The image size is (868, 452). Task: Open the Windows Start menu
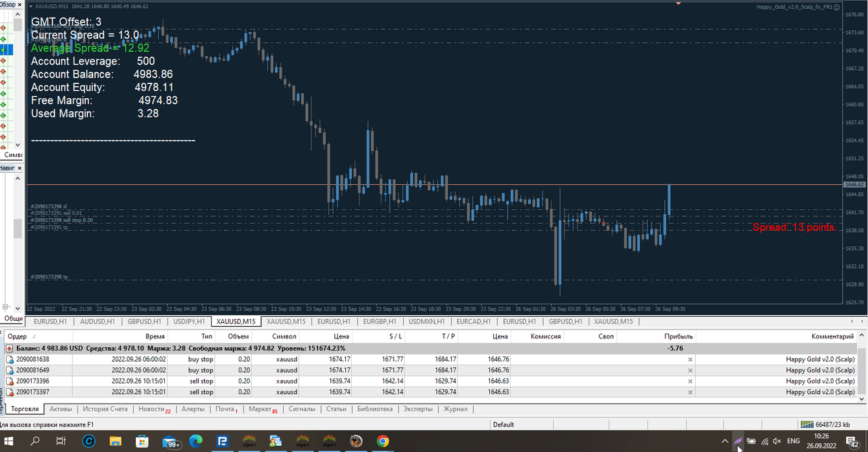point(10,441)
